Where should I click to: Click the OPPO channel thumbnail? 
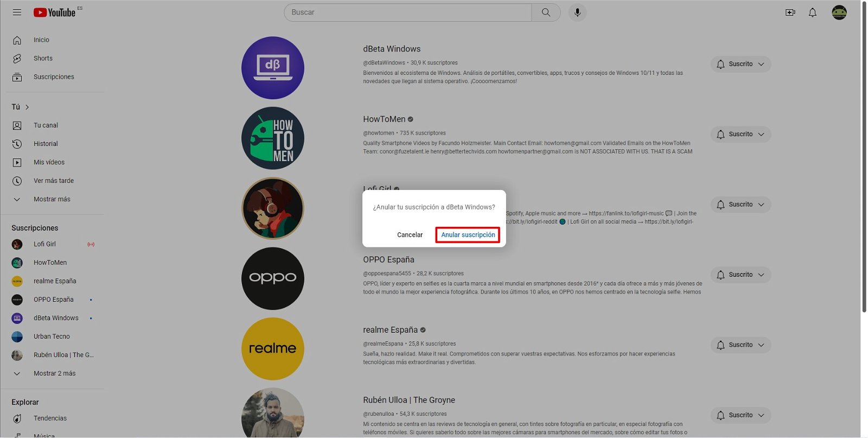(x=273, y=278)
